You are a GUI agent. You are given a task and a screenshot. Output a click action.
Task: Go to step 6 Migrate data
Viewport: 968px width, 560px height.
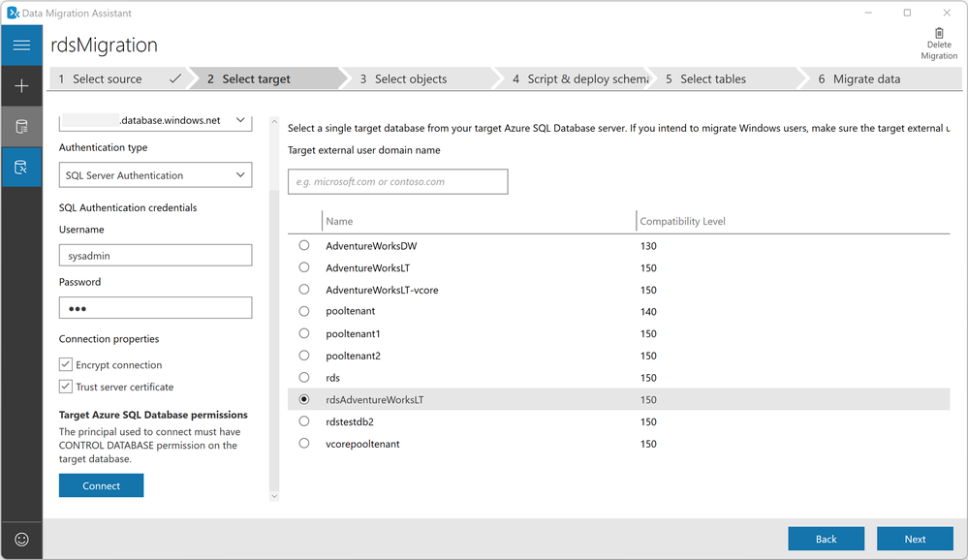(880, 79)
